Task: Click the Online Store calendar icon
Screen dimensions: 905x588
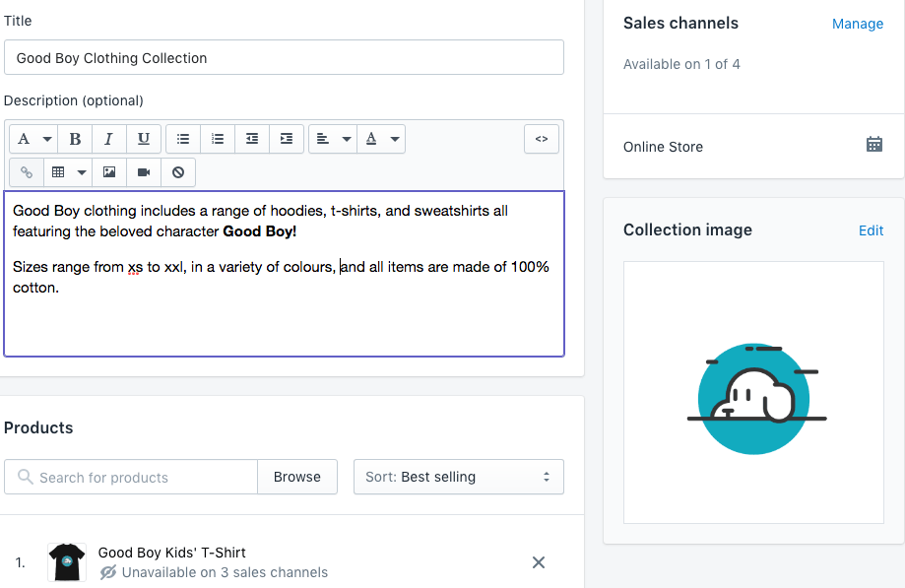Action: 873,144
